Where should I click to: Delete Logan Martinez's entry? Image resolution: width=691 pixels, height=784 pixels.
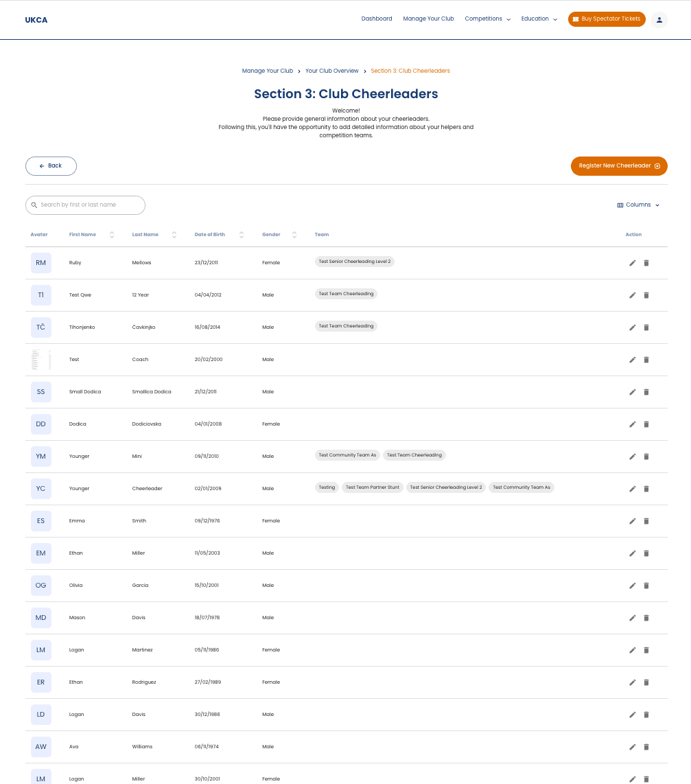646,650
